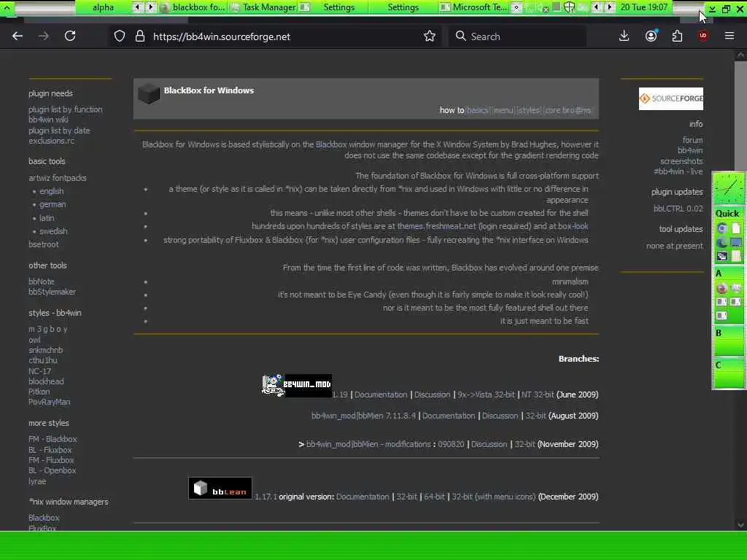Open the bsetroot link

(43, 244)
